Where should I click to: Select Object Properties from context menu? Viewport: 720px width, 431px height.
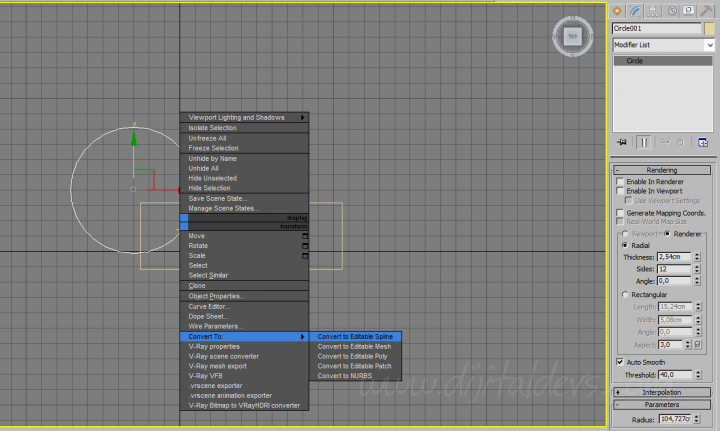[x=217, y=296]
